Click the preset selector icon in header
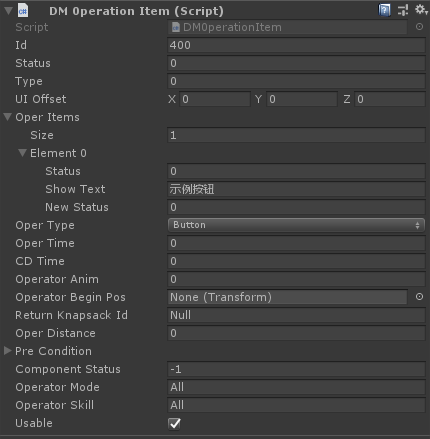Image resolution: width=430 pixels, height=439 pixels. (x=403, y=10)
